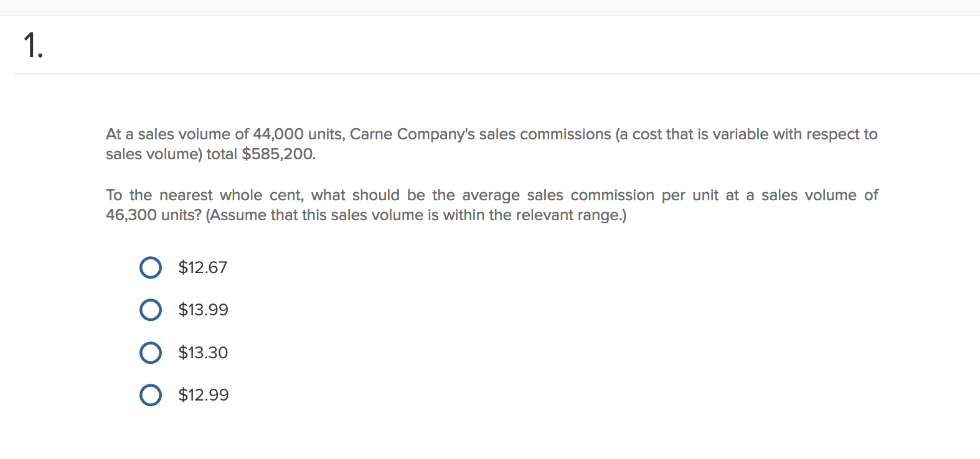Click the question number 1 header
Viewport: 980px width, 459px height.
click(33, 45)
